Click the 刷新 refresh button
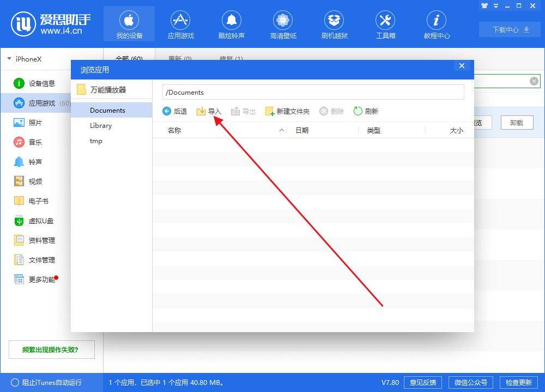The width and height of the screenshot is (545, 392). tap(366, 111)
